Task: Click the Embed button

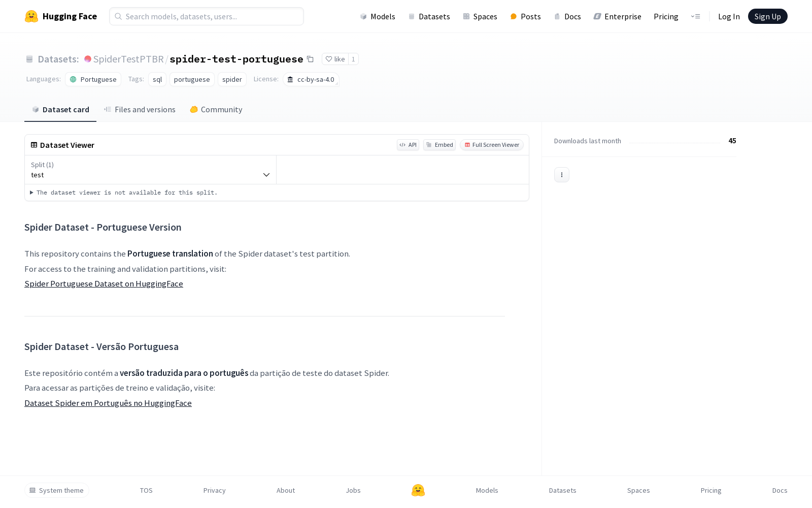Action: pos(439,145)
